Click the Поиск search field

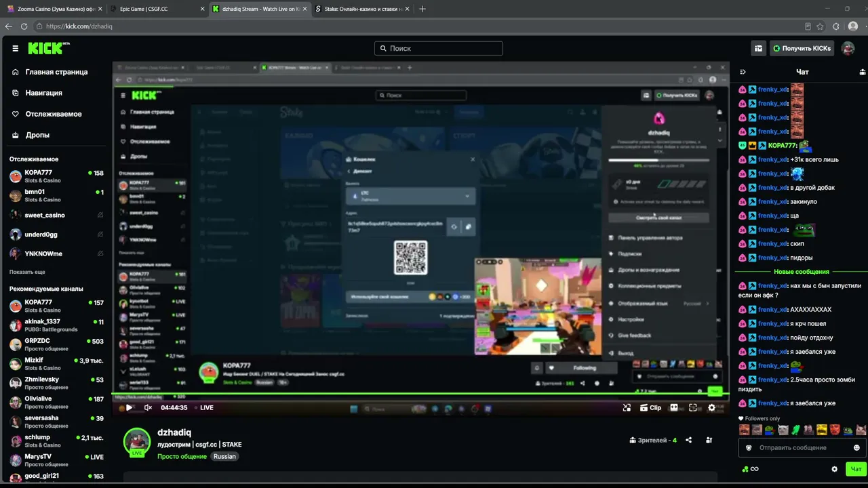[x=439, y=48]
